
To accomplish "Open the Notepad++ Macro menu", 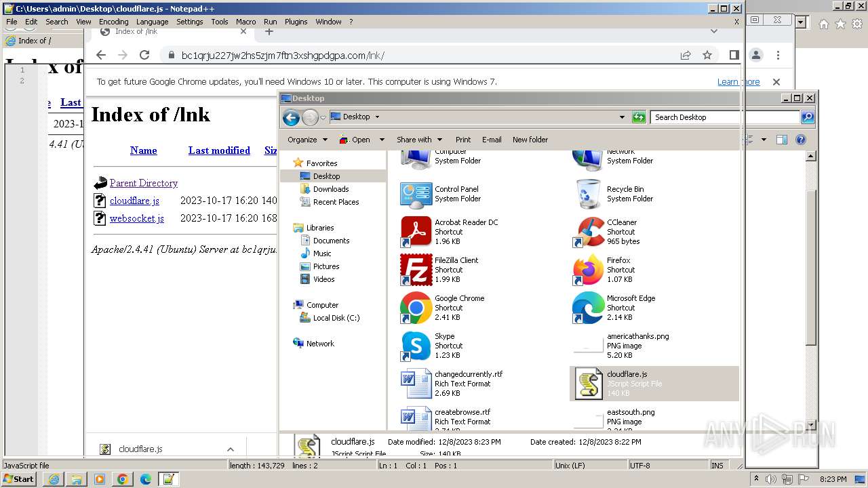I will (245, 22).
